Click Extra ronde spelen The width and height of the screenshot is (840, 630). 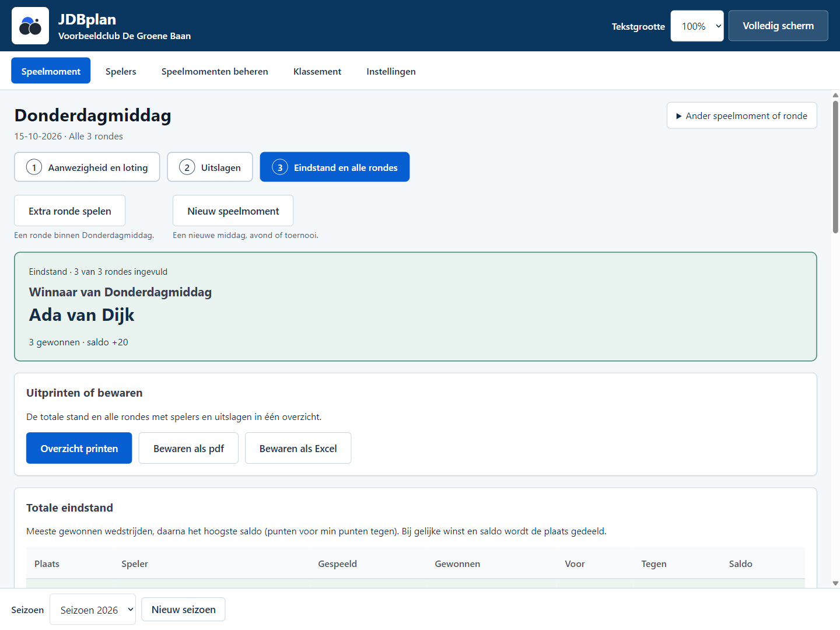tap(70, 211)
